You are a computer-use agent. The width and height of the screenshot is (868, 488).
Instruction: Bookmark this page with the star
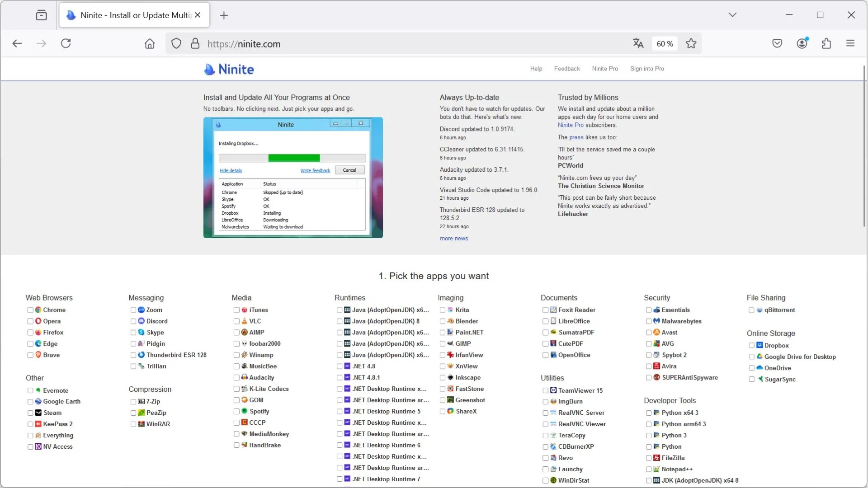coord(691,43)
